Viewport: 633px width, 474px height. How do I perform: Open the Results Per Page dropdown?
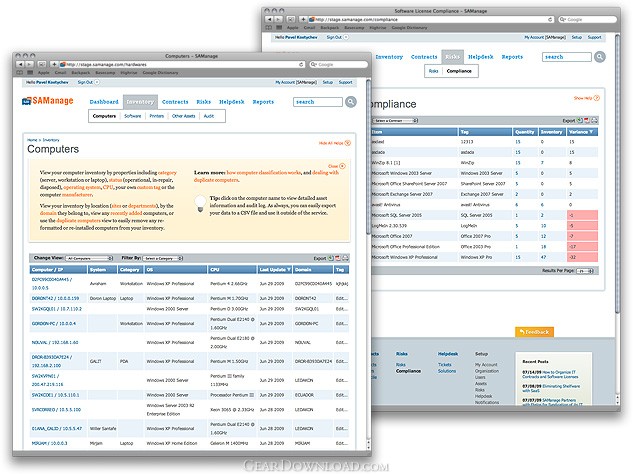(x=585, y=271)
